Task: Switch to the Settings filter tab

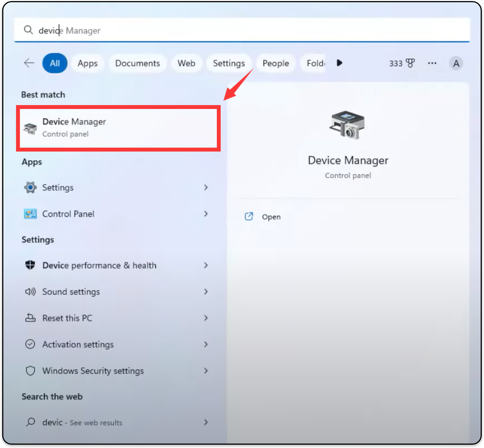Action: [229, 63]
